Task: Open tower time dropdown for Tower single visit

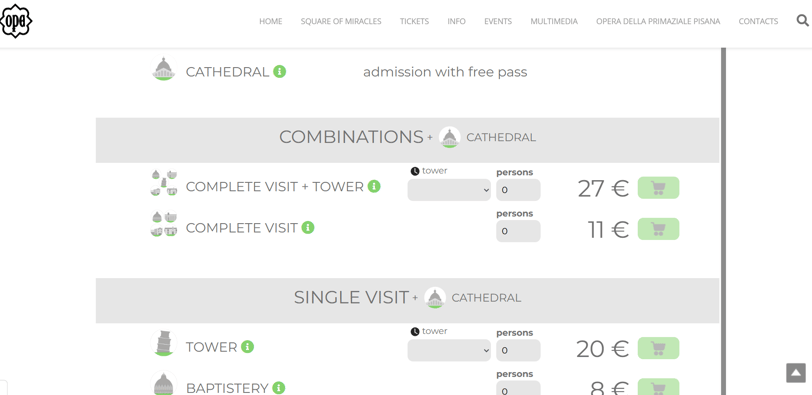Action: (x=449, y=350)
